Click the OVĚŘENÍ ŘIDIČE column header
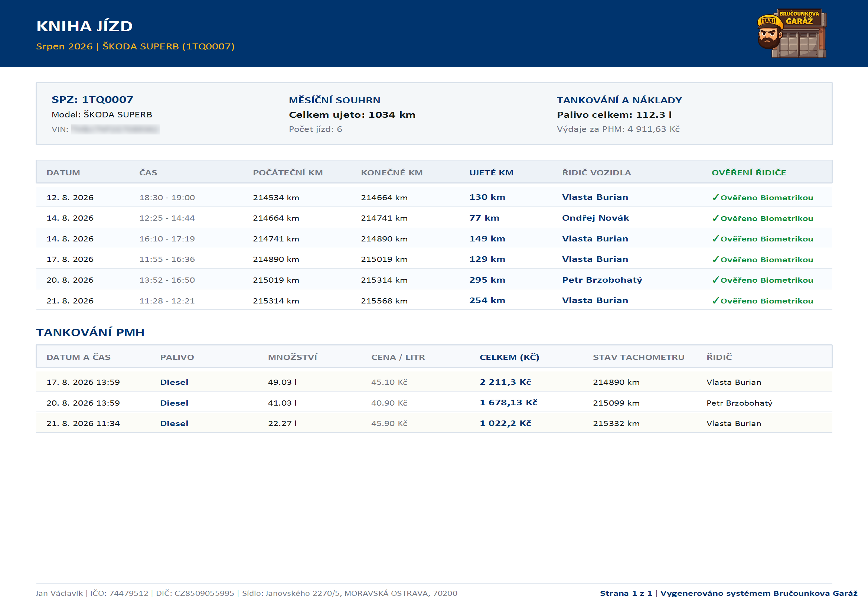Viewport: 868px width, 614px height. (x=749, y=172)
